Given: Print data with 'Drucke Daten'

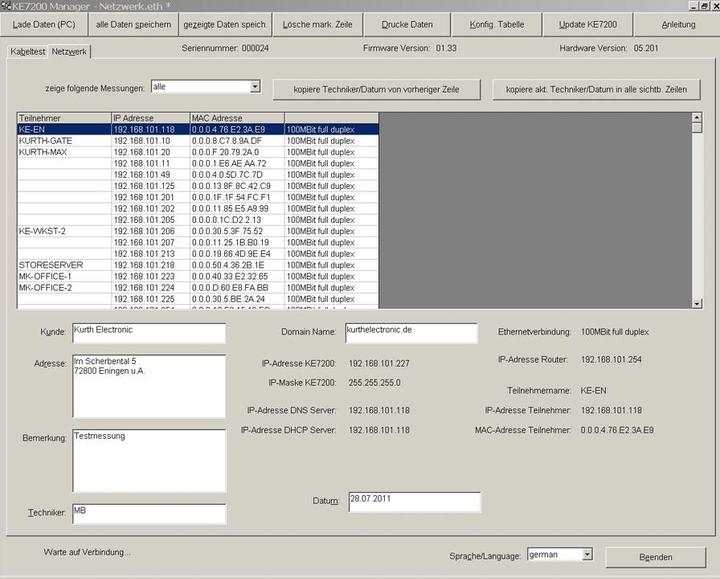Looking at the screenshot, I should [x=407, y=25].
